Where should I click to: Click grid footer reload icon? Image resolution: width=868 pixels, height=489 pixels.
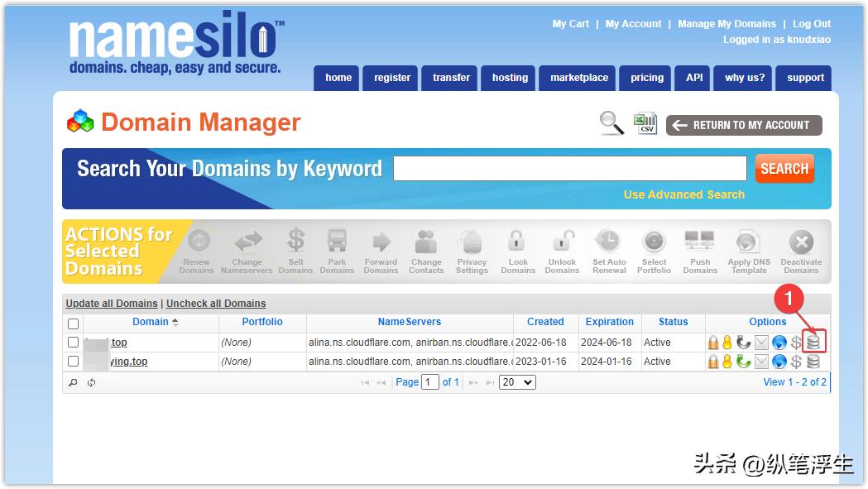[x=91, y=382]
